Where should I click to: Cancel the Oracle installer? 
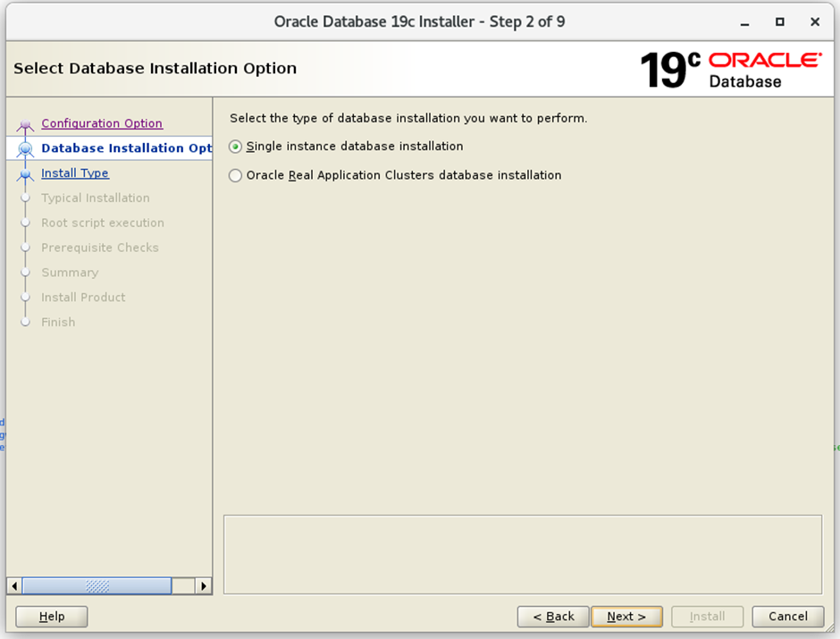coord(787,617)
